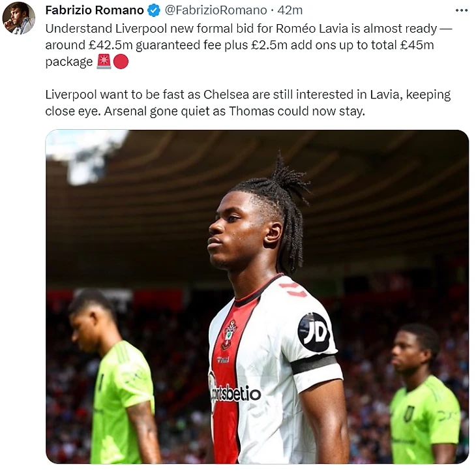The width and height of the screenshot is (476, 471).
Task: Open the three-dot more options menu
Action: 462,10
